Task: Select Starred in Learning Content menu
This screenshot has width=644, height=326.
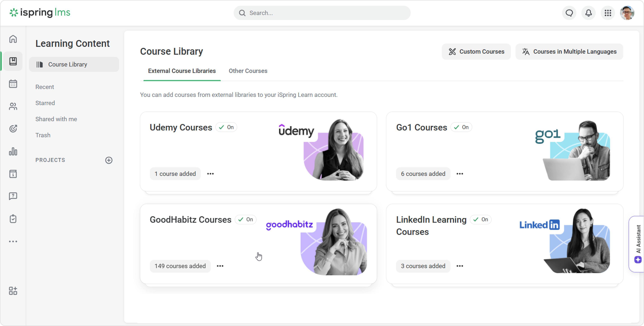Action: [45, 103]
